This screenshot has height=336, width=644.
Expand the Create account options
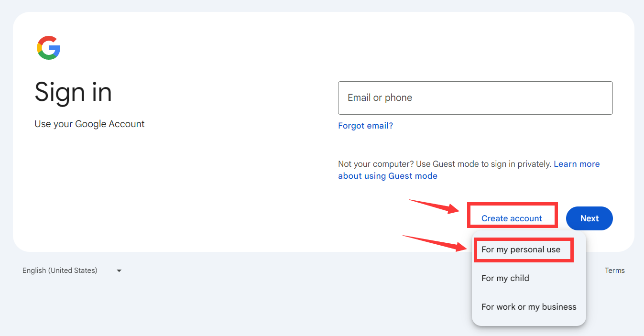pos(512,218)
